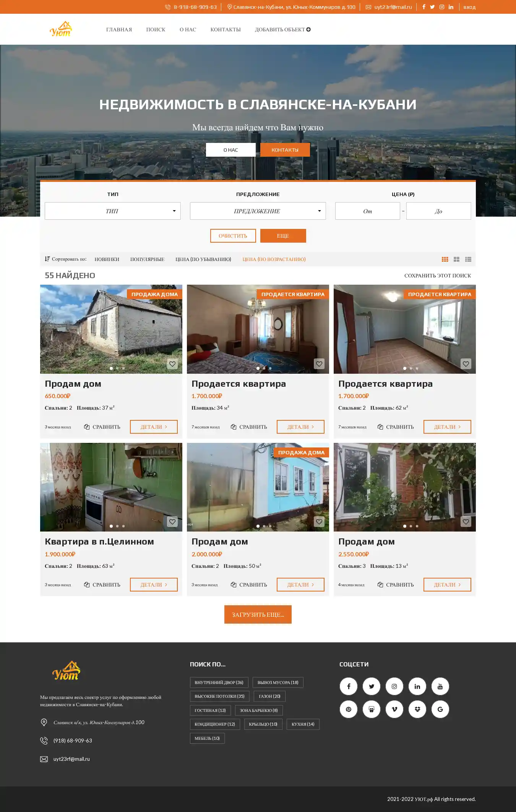The height and width of the screenshot is (812, 516).
Task: Open the Facebook icon in the top bar
Action: tap(424, 7)
